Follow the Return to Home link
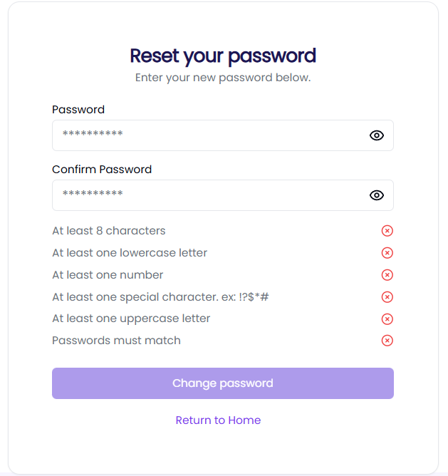Viewport: 448px width, 476px height. [x=218, y=420]
